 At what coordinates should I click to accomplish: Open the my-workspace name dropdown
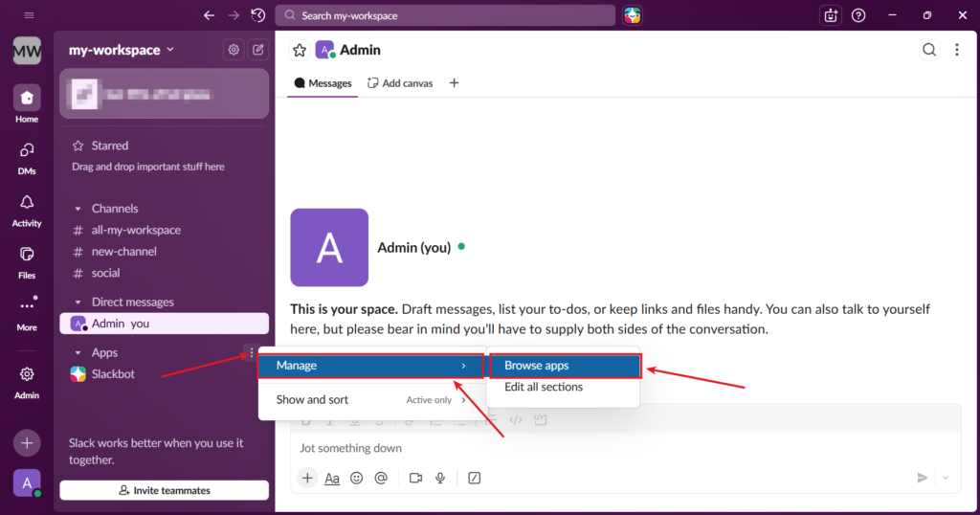tap(122, 50)
